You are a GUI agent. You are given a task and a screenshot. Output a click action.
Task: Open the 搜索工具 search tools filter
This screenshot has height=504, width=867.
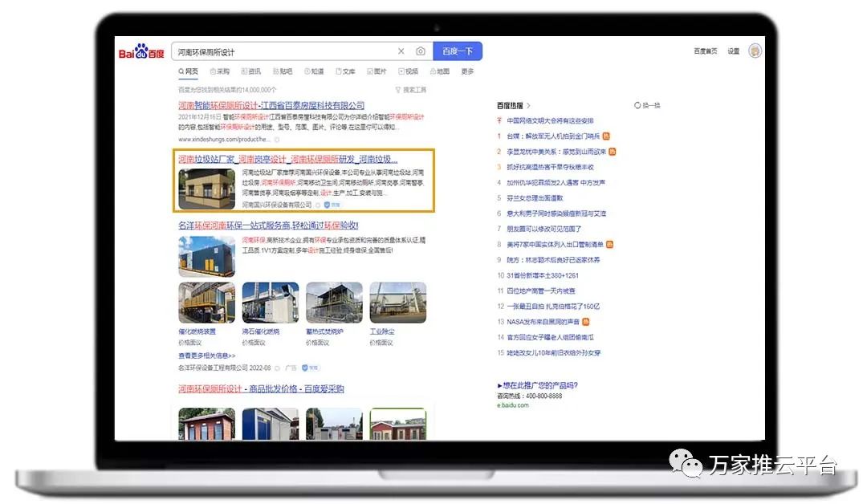pos(410,90)
